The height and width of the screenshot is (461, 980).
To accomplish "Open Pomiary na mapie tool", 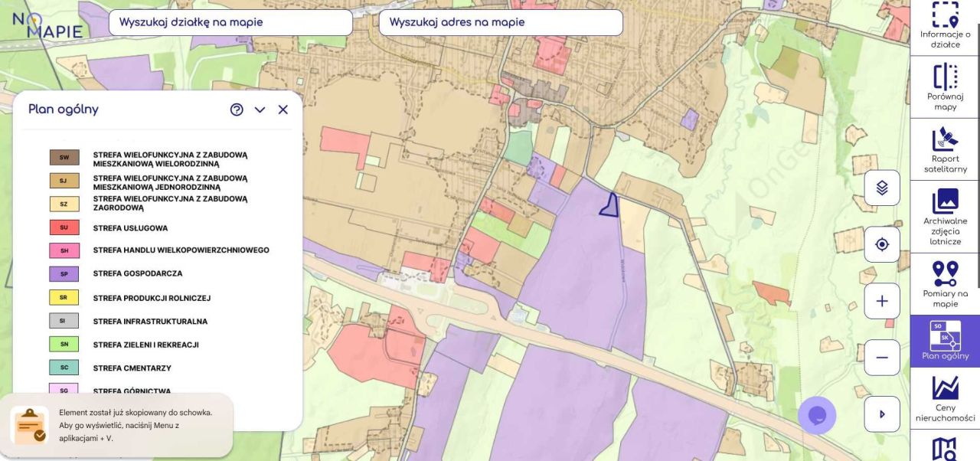I will (945, 284).
